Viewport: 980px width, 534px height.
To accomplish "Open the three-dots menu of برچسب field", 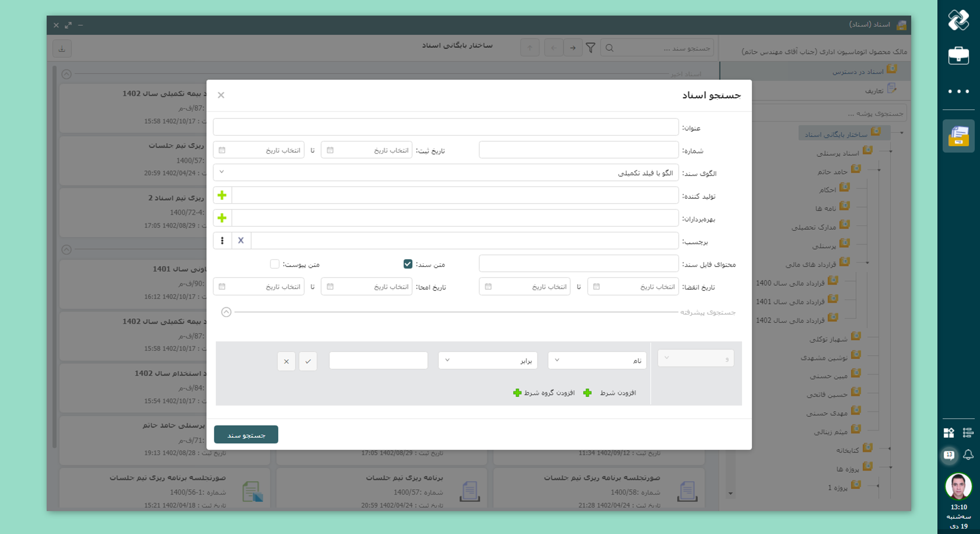I will [222, 241].
